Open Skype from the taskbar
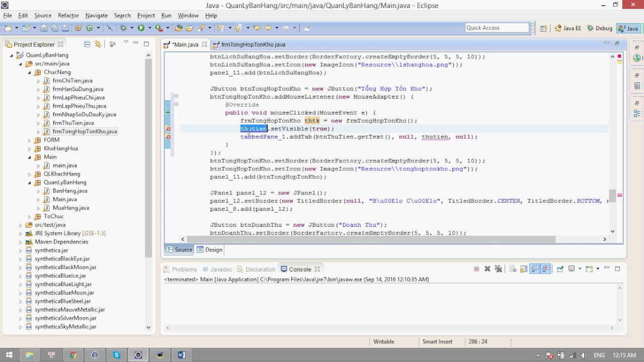Viewport: 644px width, 362px height. (x=117, y=355)
